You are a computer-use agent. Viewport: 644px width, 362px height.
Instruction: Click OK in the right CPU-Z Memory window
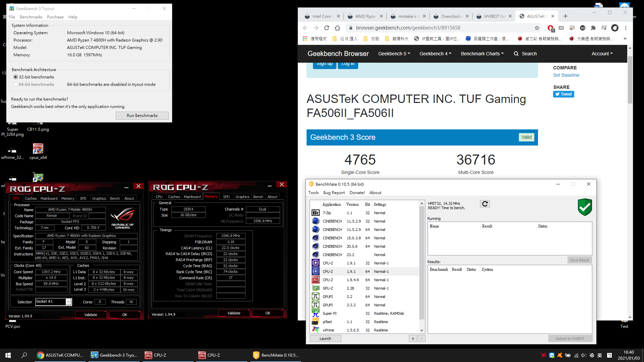pyautogui.click(x=268, y=313)
